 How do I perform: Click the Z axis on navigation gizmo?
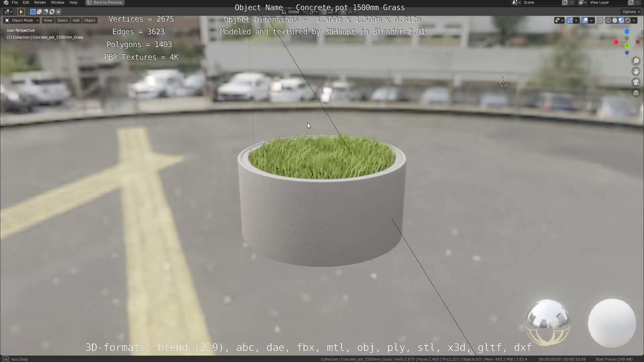click(627, 31)
